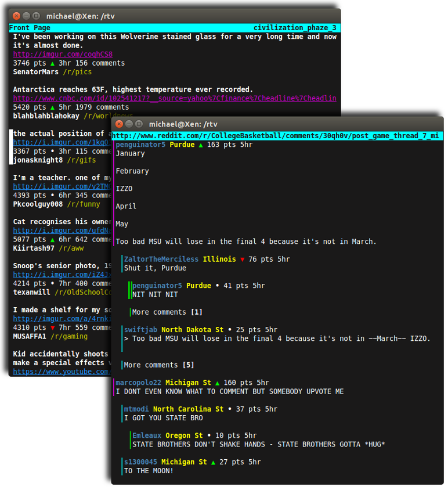448x490 pixels.
Task: Click the North Dakota St flair
Action: 192,330
